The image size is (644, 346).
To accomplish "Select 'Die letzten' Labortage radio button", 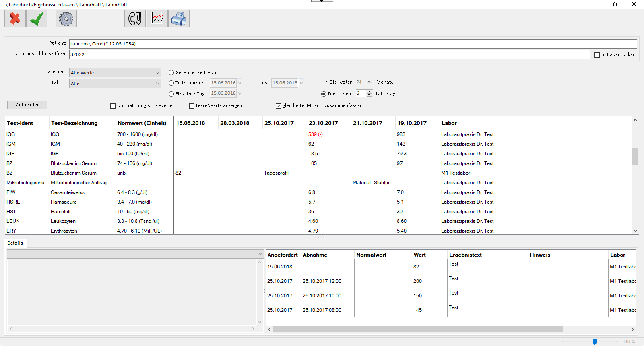I will click(x=324, y=94).
